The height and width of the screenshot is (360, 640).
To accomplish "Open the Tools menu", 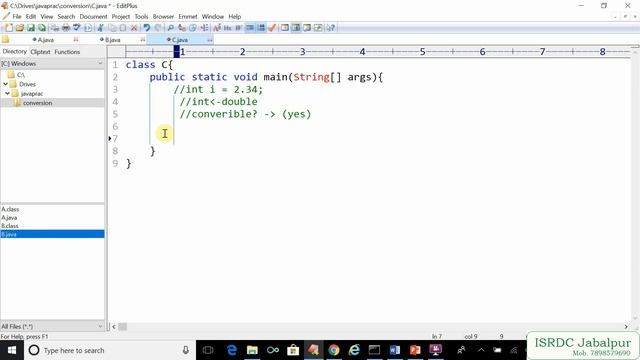I will click(x=141, y=16).
